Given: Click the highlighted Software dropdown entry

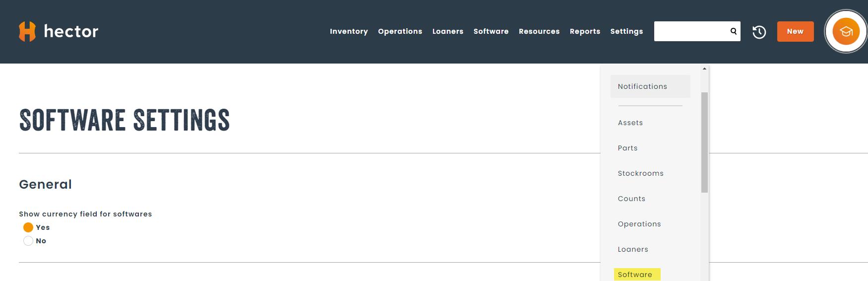Looking at the screenshot, I should (635, 275).
